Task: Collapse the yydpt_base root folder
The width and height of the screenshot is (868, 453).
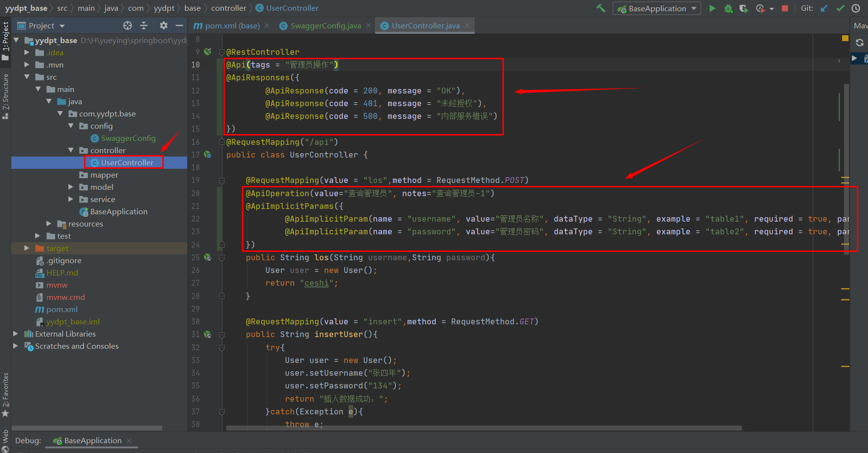Action: 16,40
